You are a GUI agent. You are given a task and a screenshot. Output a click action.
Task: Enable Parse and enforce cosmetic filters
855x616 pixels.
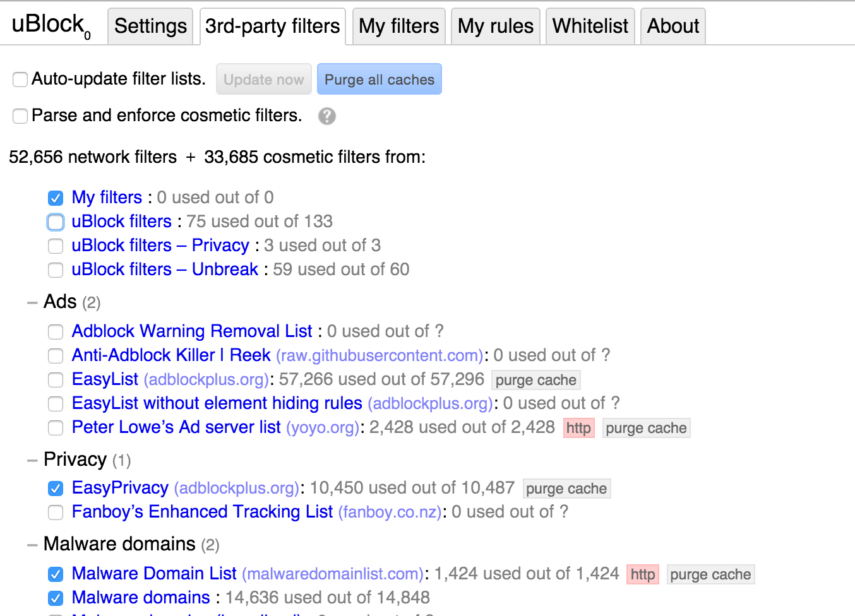(x=20, y=116)
